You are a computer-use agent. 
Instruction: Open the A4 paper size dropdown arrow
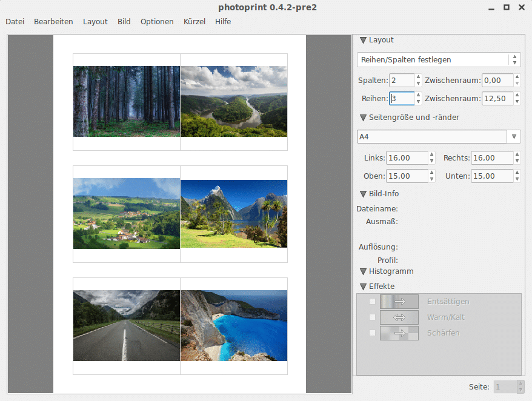514,137
